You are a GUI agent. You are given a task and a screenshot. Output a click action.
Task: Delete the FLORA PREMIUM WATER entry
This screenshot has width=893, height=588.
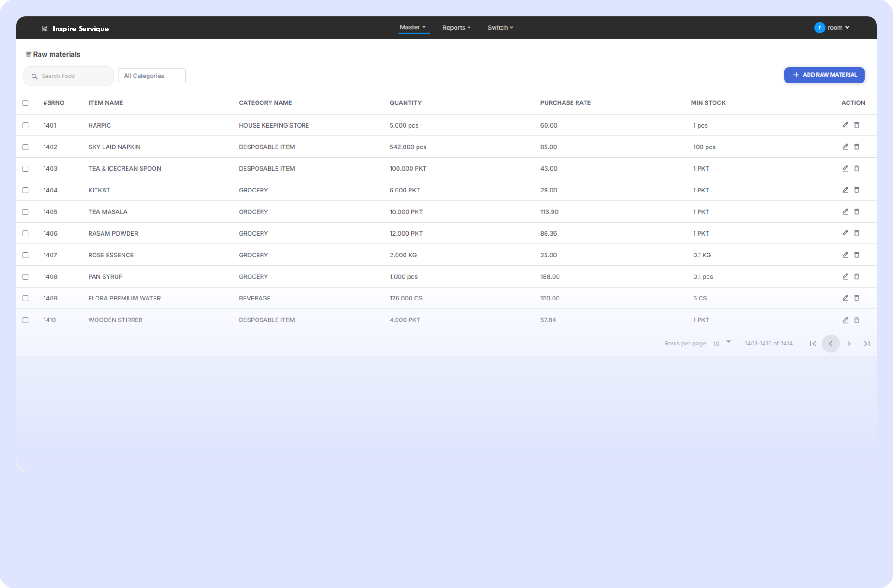[x=857, y=298]
